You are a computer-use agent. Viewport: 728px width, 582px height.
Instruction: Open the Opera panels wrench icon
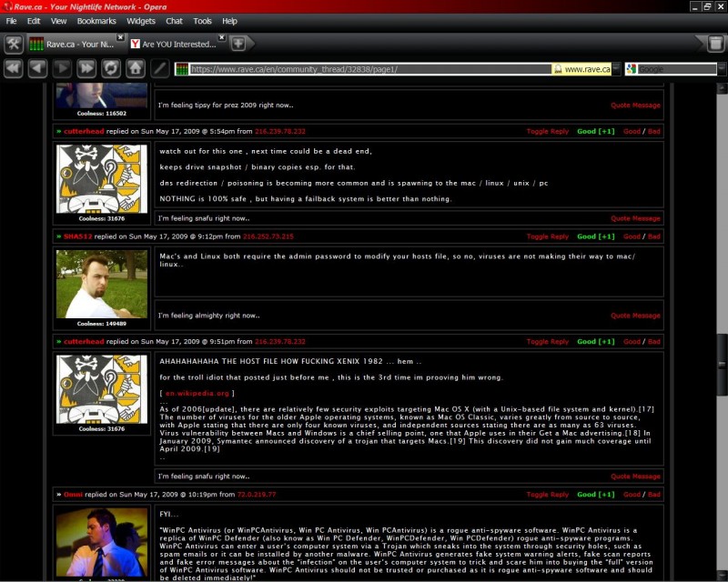coord(14,44)
